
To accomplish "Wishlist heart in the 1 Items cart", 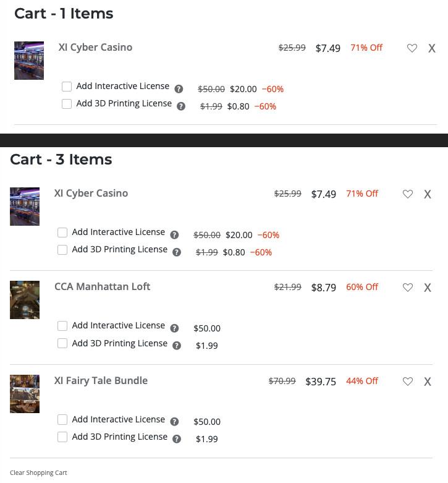I will 412,48.
